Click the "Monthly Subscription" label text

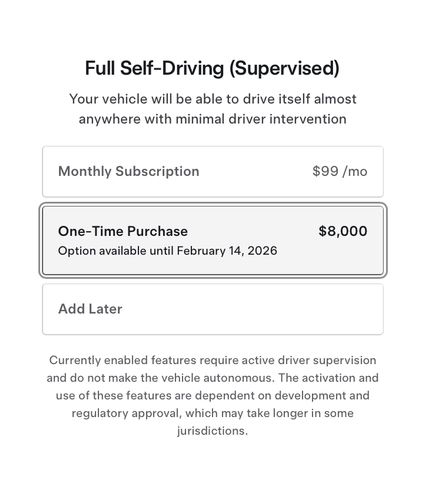pyautogui.click(x=129, y=171)
